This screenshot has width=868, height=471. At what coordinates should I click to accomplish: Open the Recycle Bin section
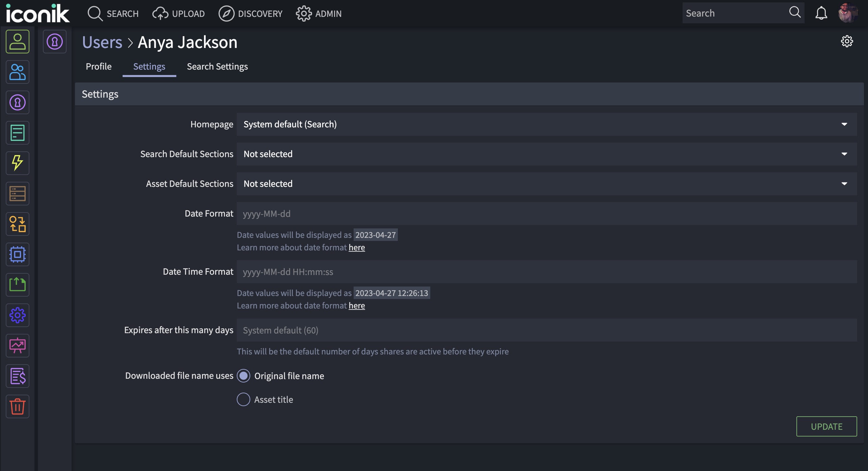coord(17,406)
